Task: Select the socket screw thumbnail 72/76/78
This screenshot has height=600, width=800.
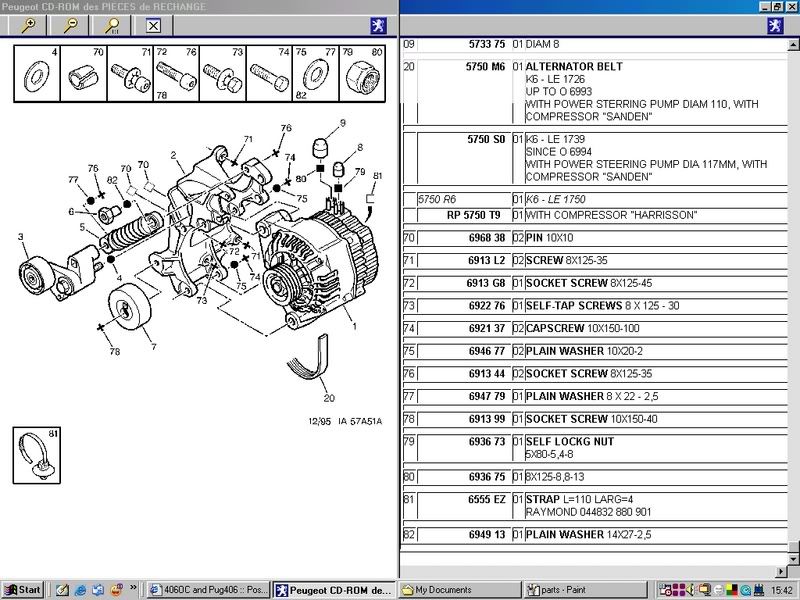Action: [x=177, y=73]
